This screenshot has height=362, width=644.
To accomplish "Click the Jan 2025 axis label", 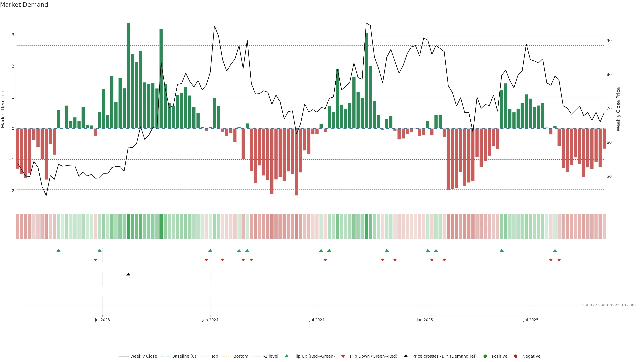I will click(x=424, y=320).
